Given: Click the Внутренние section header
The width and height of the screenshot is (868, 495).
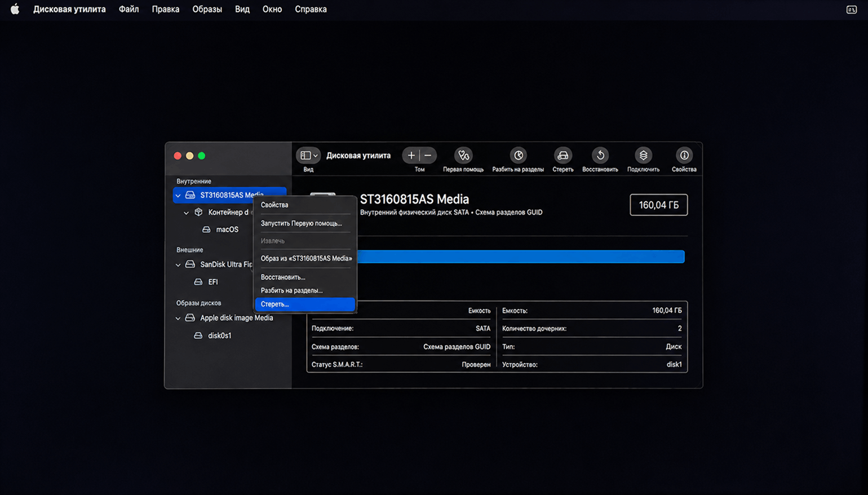Looking at the screenshot, I should (194, 181).
